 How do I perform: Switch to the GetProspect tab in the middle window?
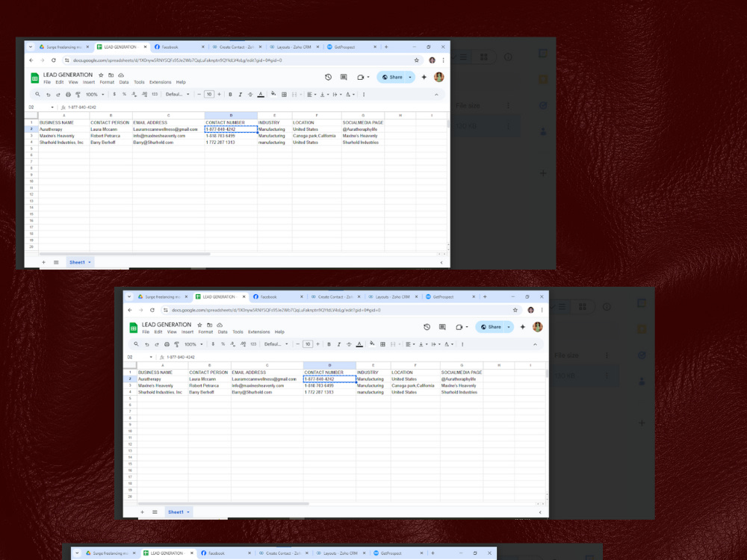(447, 296)
